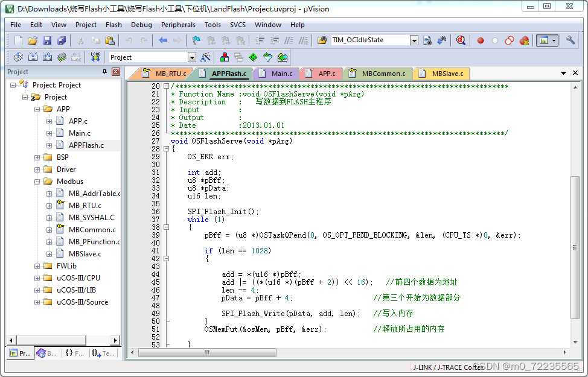Open Options for Target magic wand
This screenshot has height=377, width=588.
[x=205, y=57]
